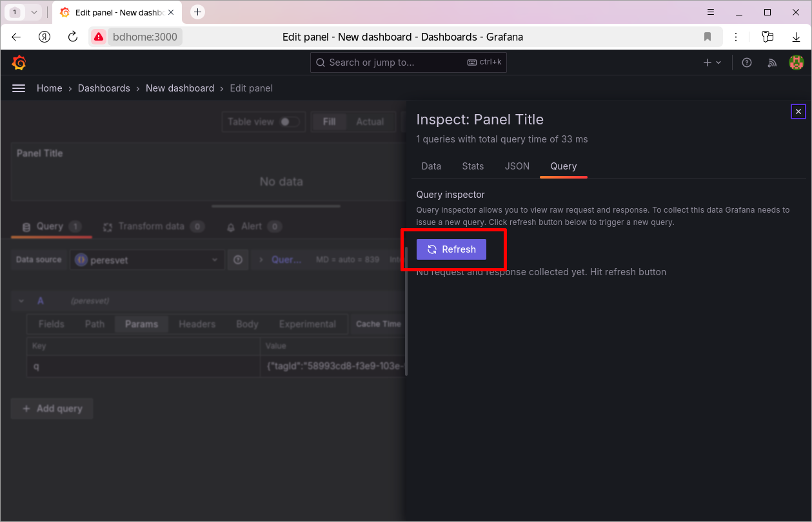Select the Fill view option
This screenshot has width=812, height=522.
tap(329, 122)
